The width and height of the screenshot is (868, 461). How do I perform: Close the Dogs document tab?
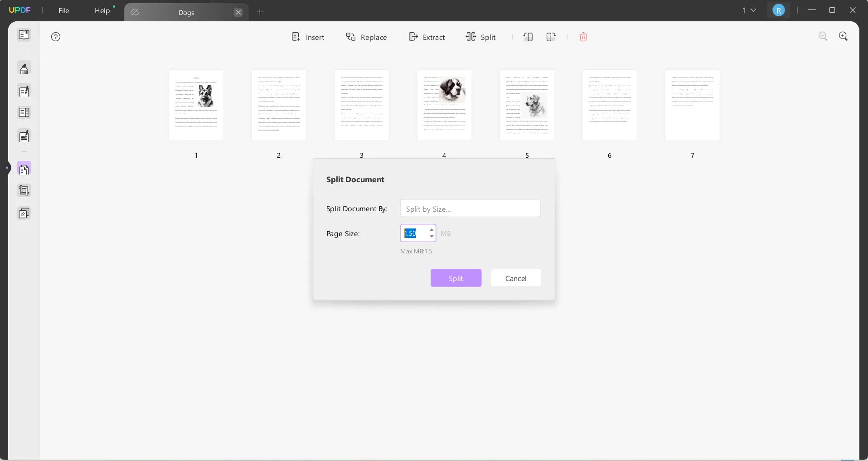[x=238, y=12]
